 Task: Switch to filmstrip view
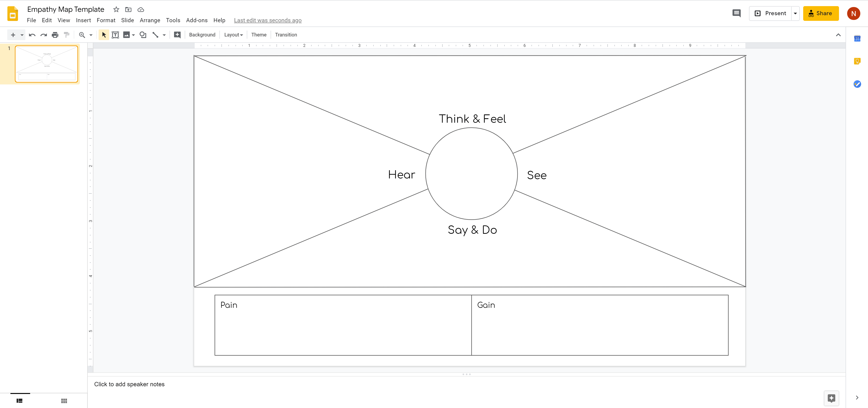pyautogui.click(x=19, y=401)
